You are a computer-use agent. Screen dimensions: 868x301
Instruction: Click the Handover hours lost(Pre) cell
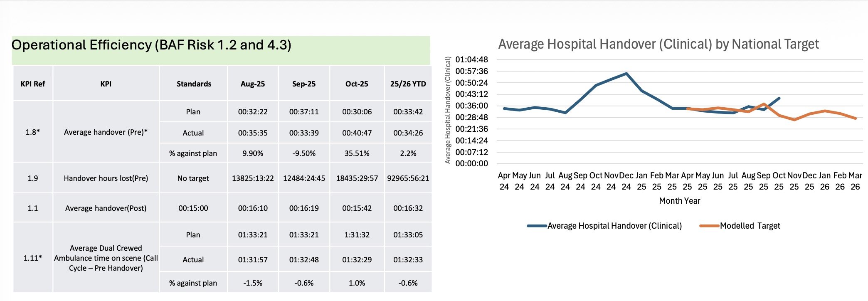pos(106,178)
